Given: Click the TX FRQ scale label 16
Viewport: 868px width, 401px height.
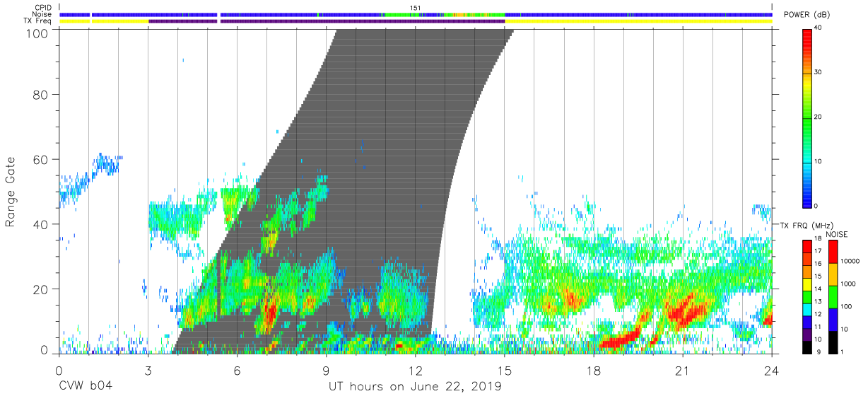Looking at the screenshot, I should 818,264.
